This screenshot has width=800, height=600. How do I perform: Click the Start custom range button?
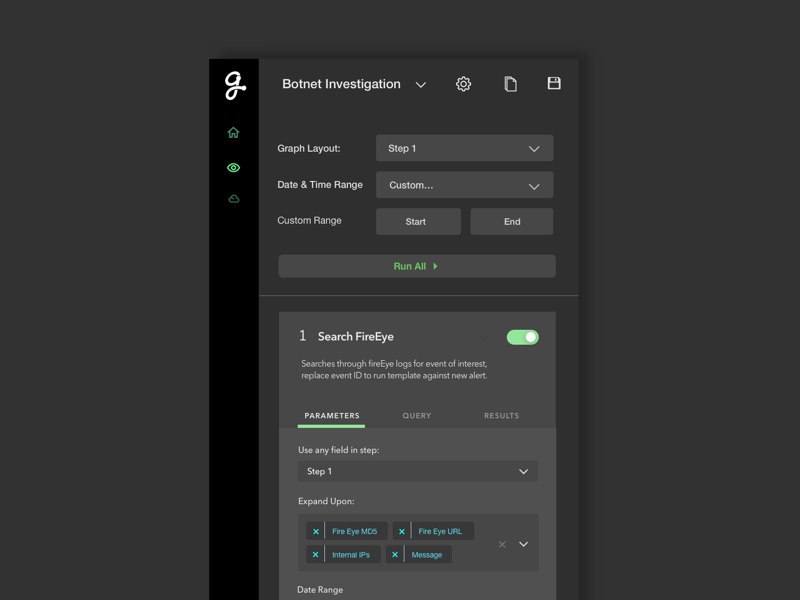point(418,221)
